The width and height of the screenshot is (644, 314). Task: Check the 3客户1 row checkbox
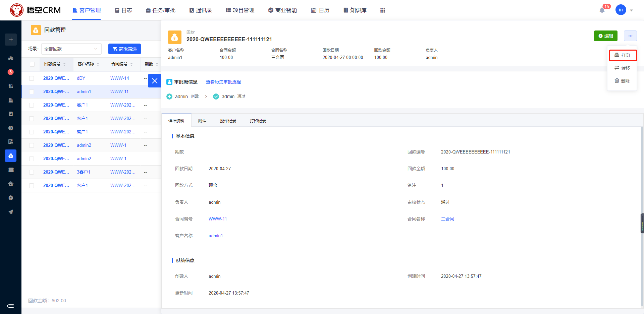[x=32, y=172]
